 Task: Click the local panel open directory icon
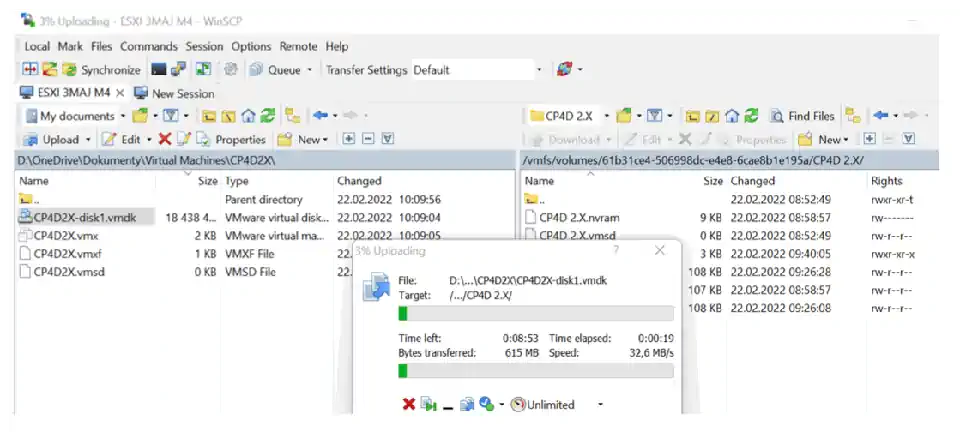[x=140, y=116]
